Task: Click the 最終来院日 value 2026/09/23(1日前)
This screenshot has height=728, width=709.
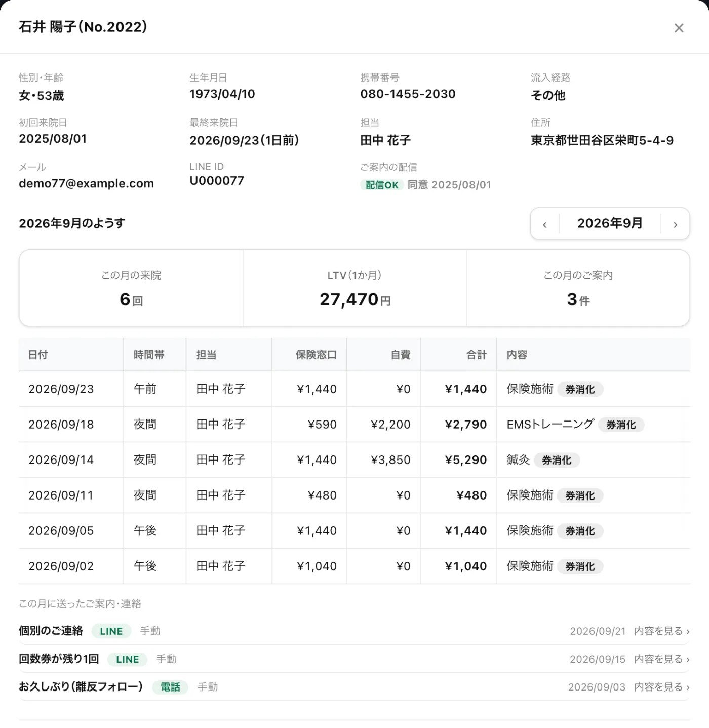Action: 244,141
